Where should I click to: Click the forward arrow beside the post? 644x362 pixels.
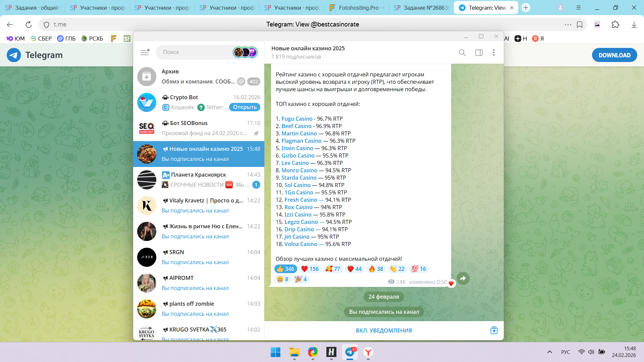[x=463, y=278]
